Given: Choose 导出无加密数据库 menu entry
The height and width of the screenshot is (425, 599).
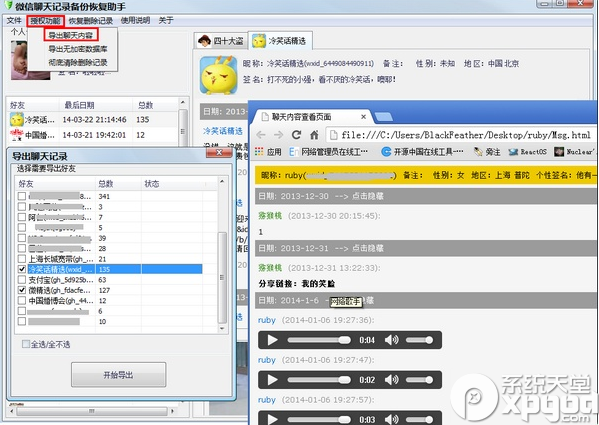Looking at the screenshot, I should click(78, 49).
